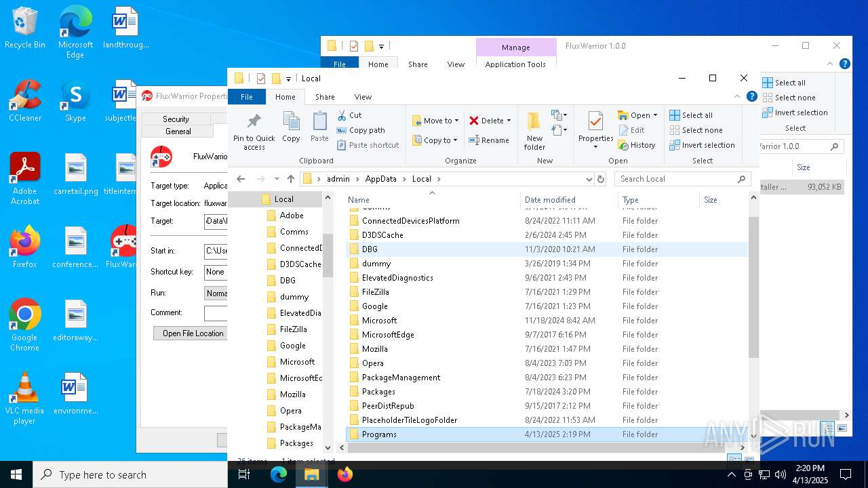Click Edit in the Open group

(631, 130)
